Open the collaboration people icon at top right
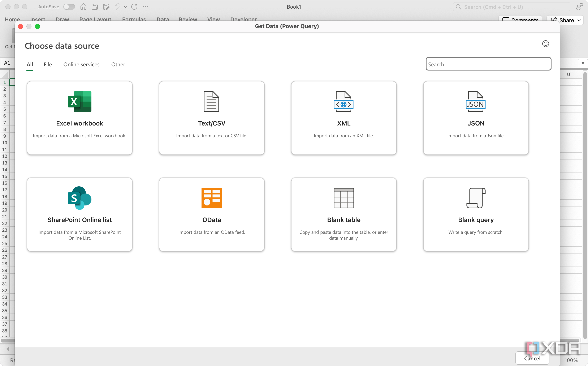The height and width of the screenshot is (366, 588). [580, 7]
